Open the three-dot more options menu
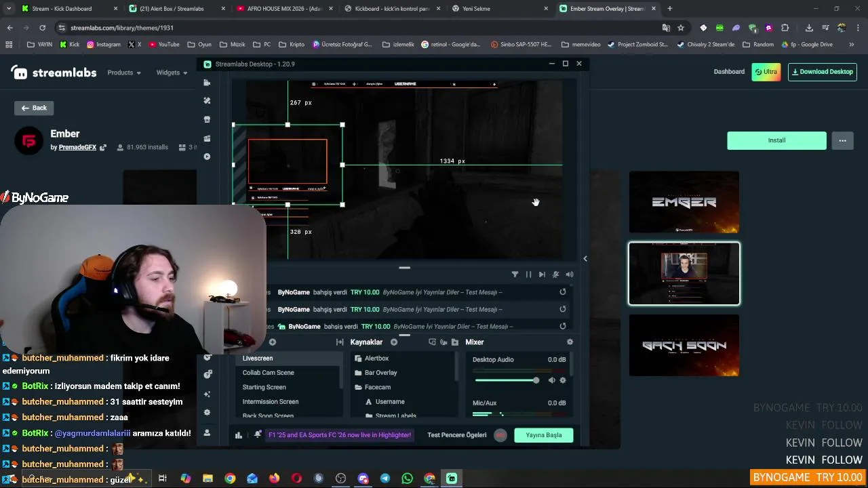Image resolution: width=868 pixels, height=488 pixels. click(x=842, y=140)
